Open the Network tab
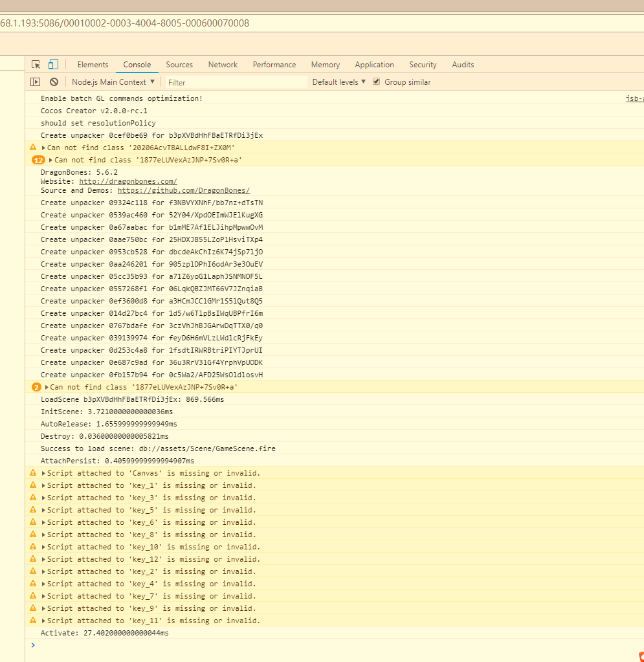This screenshot has width=644, height=662. (223, 65)
